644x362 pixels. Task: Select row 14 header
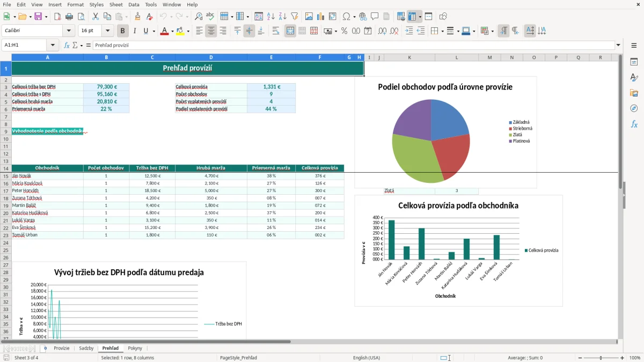pyautogui.click(x=5, y=168)
